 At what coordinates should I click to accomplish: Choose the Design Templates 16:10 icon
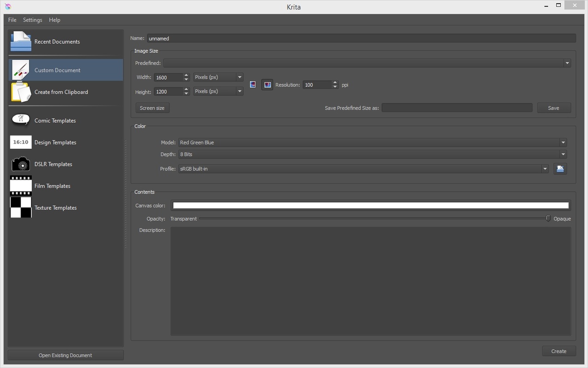point(21,142)
